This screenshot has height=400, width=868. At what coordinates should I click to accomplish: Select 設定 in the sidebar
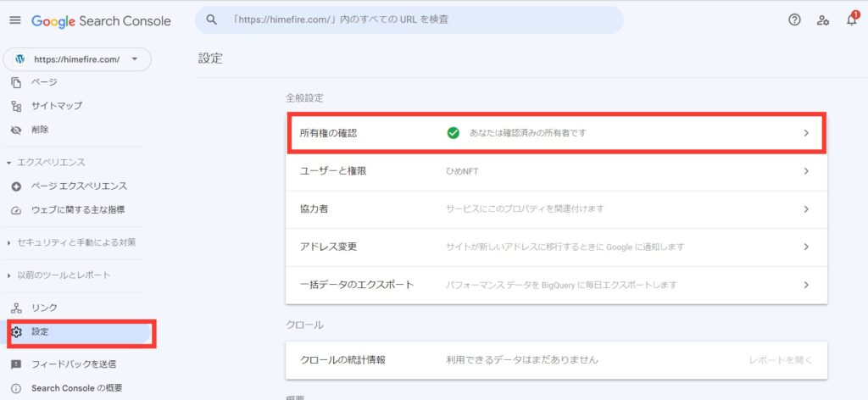pos(77,332)
